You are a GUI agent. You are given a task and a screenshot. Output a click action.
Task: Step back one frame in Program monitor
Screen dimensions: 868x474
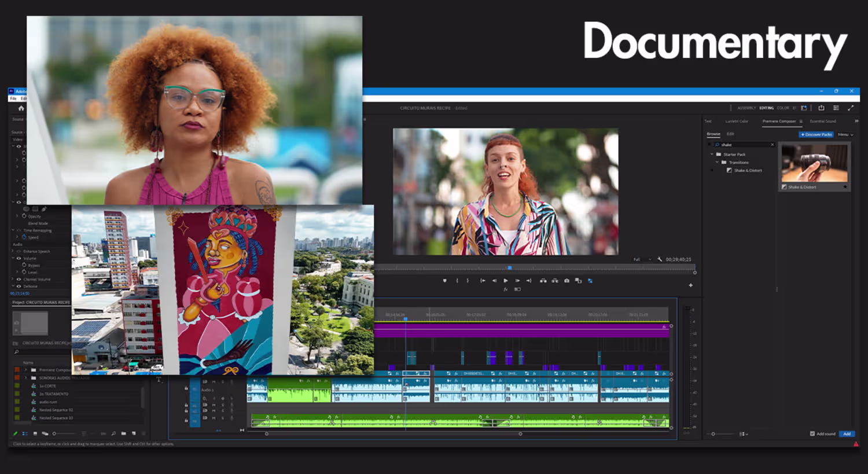pyautogui.click(x=494, y=281)
